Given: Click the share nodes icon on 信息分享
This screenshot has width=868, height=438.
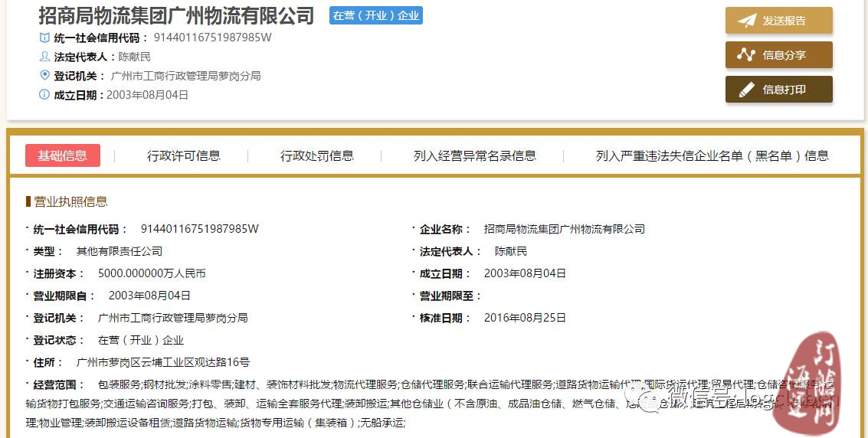Looking at the screenshot, I should tap(746, 55).
